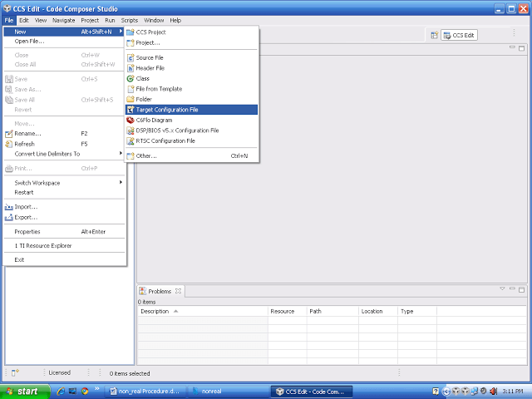
Task: Click the Path column header
Action: click(332, 311)
